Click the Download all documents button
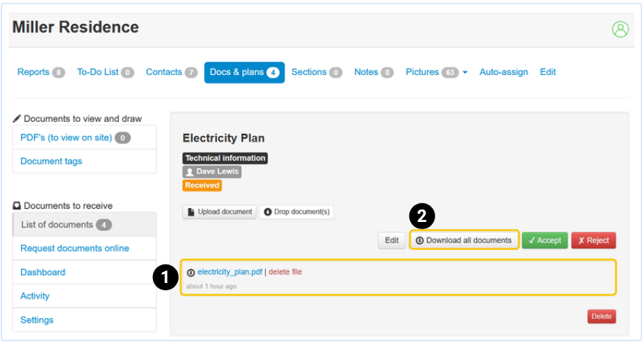Screen dimensions: 644x344 click(464, 240)
